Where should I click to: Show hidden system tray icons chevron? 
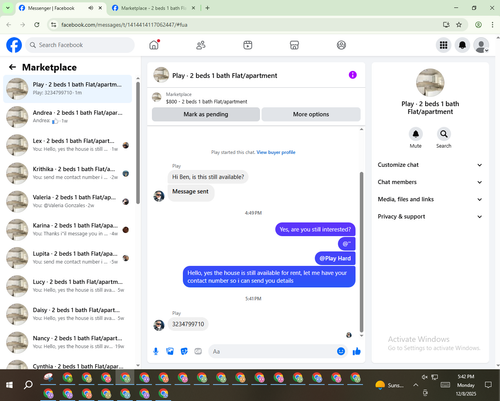(x=415, y=385)
